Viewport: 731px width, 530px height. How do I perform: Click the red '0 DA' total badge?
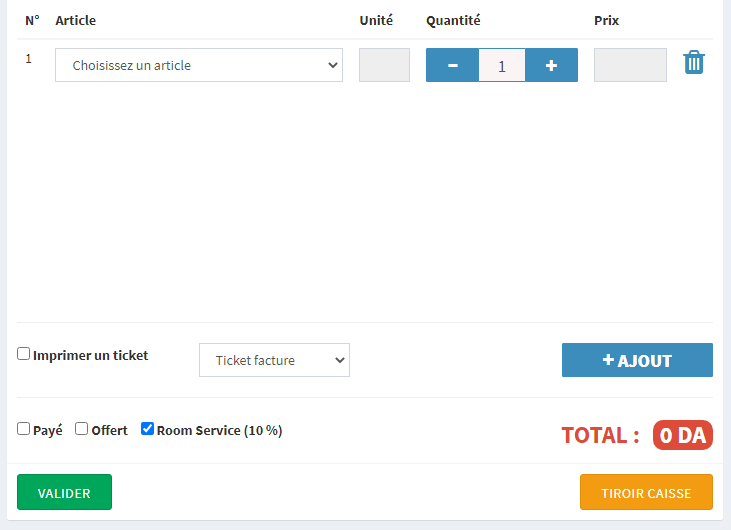[x=682, y=435]
